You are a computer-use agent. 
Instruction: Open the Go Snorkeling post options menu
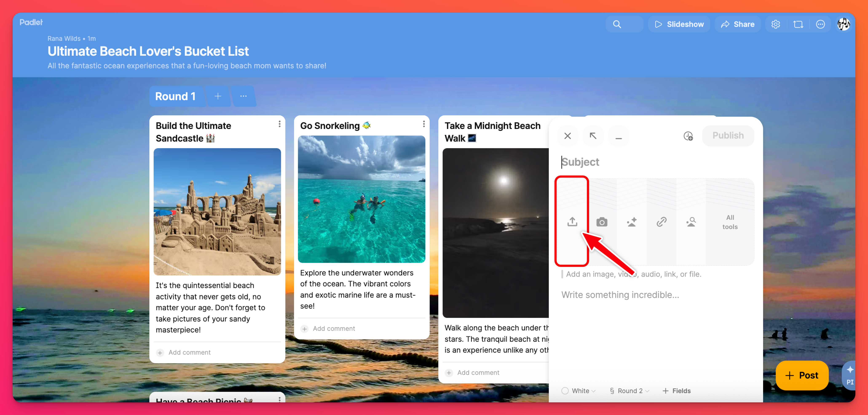(423, 124)
